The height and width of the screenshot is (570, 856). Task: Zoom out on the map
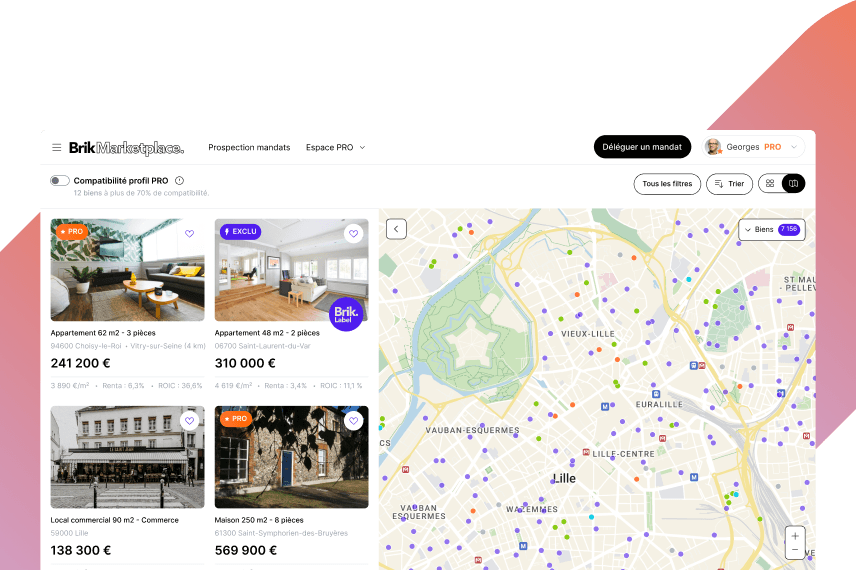795,550
